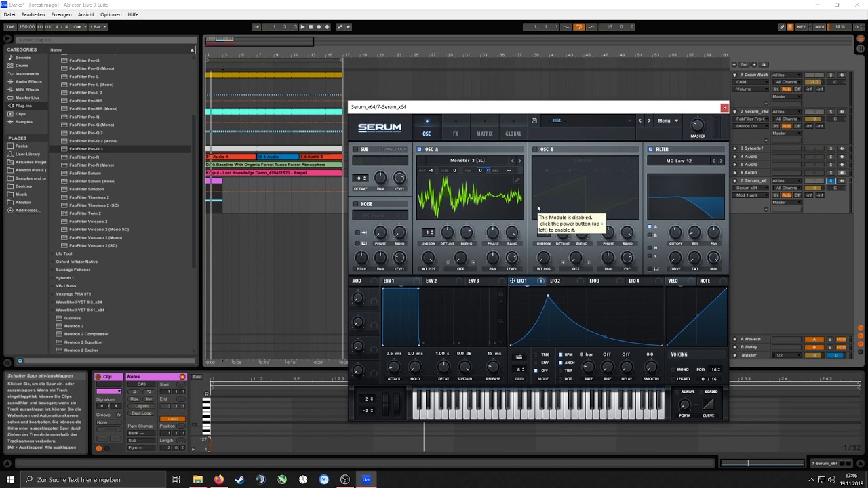868x488 pixels.
Task: Toggle the LFO ANCH checkbox
Action: pyautogui.click(x=561, y=363)
